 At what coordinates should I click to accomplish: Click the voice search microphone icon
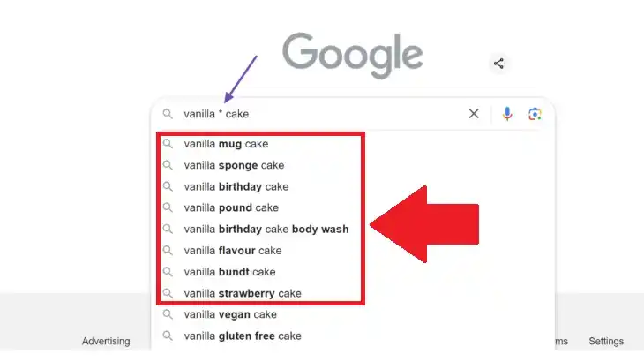point(507,114)
